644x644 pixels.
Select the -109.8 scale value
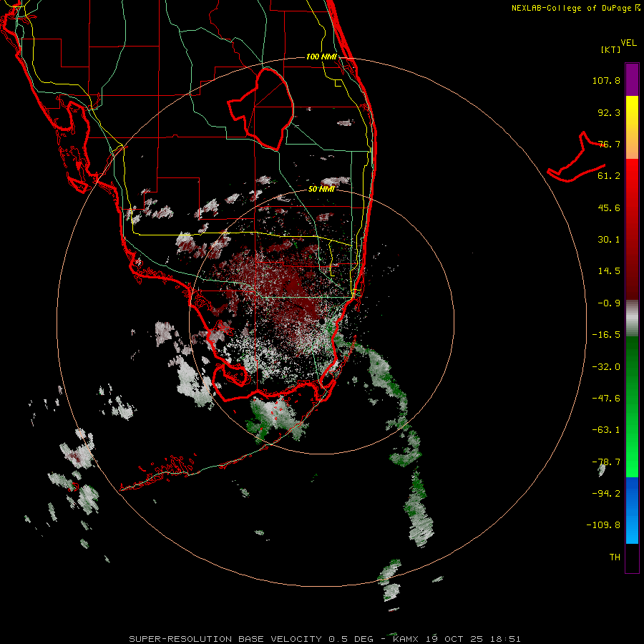pyautogui.click(x=603, y=525)
